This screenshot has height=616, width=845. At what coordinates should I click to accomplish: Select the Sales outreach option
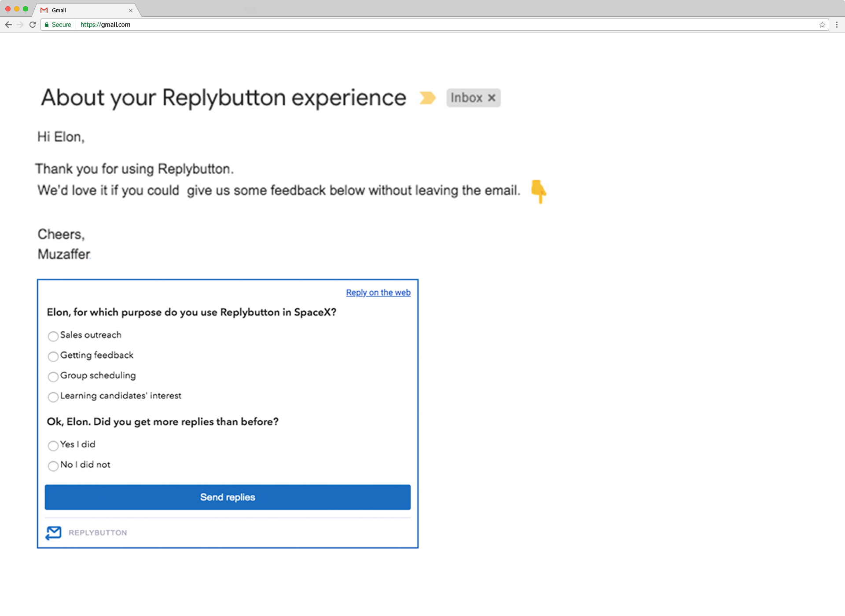point(53,337)
